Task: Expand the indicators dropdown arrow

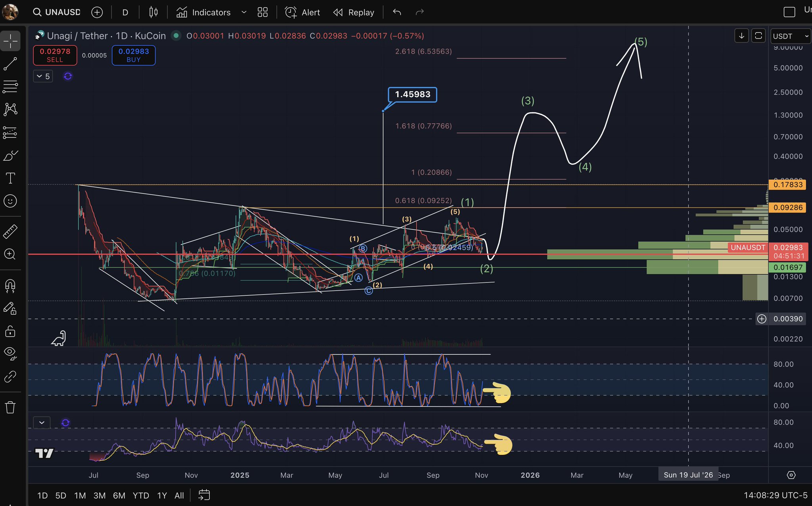Action: [x=244, y=12]
